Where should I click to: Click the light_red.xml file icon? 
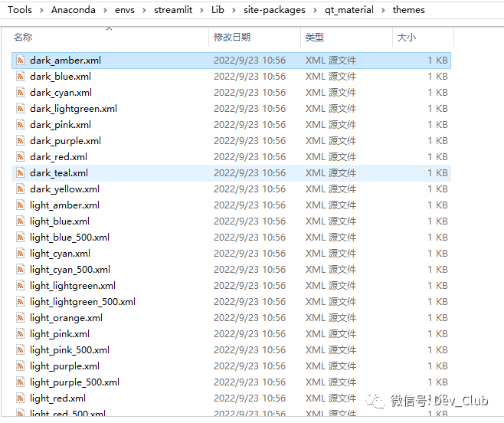(x=20, y=398)
